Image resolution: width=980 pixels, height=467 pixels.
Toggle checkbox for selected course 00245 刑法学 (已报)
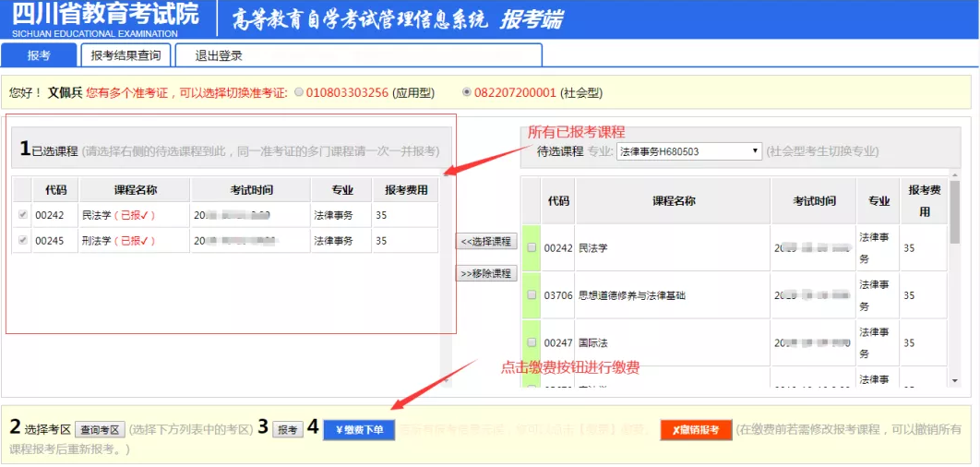coord(23,241)
